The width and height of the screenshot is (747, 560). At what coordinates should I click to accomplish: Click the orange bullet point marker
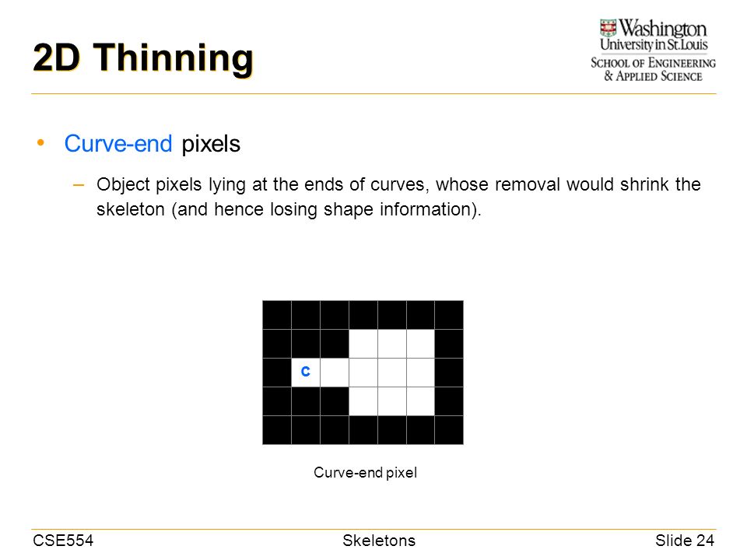tap(40, 142)
